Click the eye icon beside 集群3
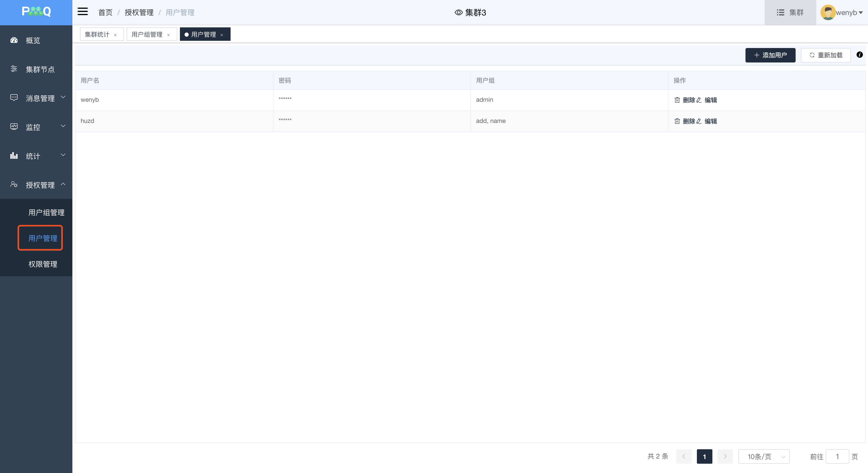 [x=458, y=12]
